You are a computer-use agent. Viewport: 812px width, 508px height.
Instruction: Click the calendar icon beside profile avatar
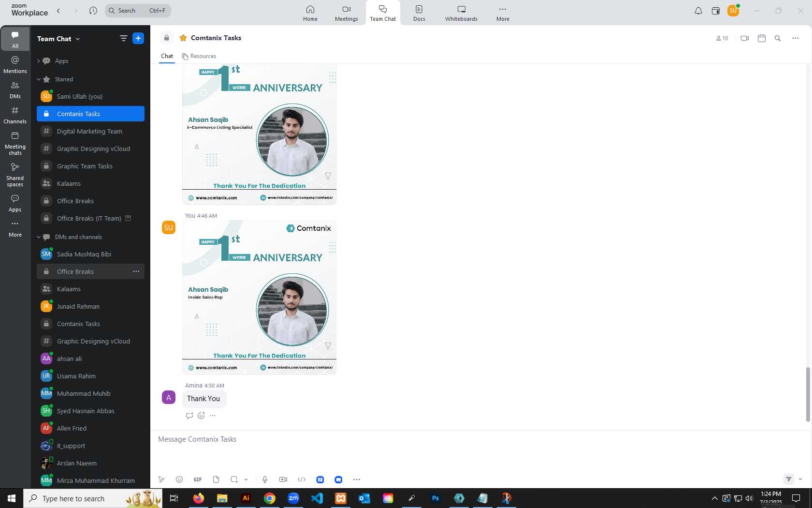(x=716, y=11)
